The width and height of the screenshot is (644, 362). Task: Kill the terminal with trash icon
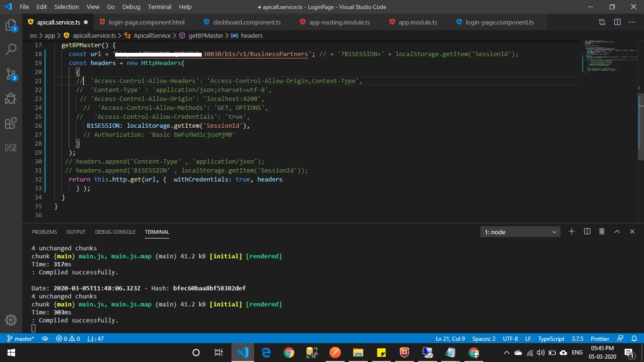[x=602, y=231]
